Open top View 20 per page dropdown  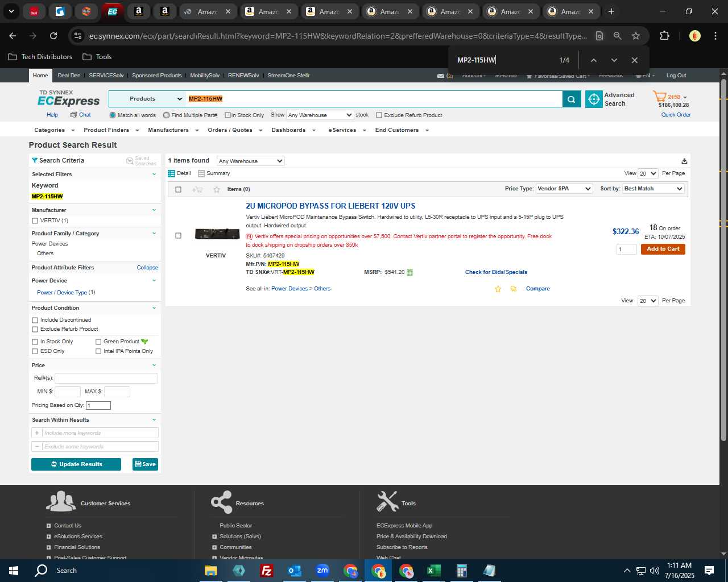(x=648, y=173)
